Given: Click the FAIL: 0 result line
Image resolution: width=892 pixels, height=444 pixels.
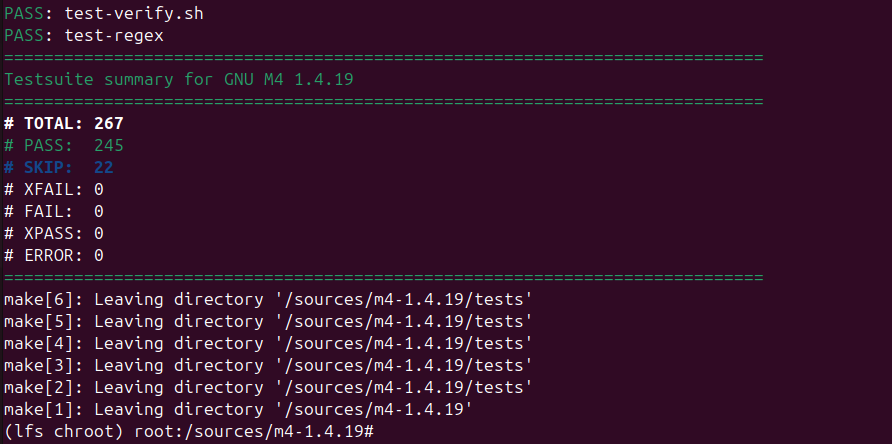Looking at the screenshot, I should 54,211.
